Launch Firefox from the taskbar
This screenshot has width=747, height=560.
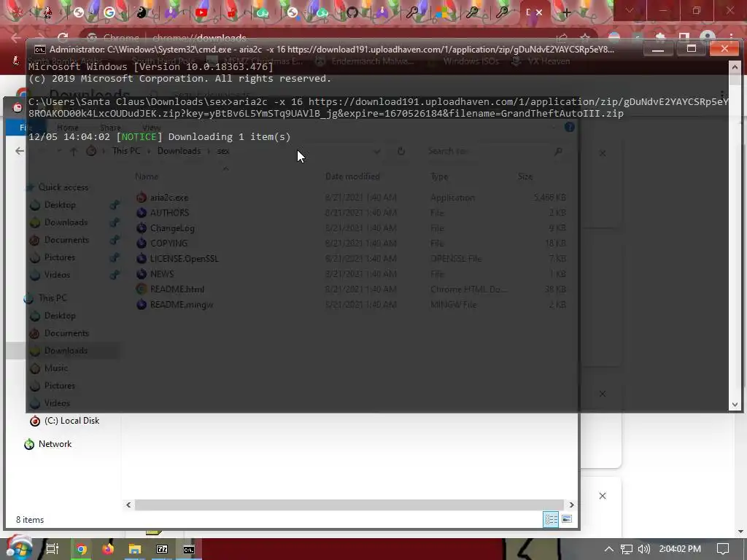(x=108, y=549)
